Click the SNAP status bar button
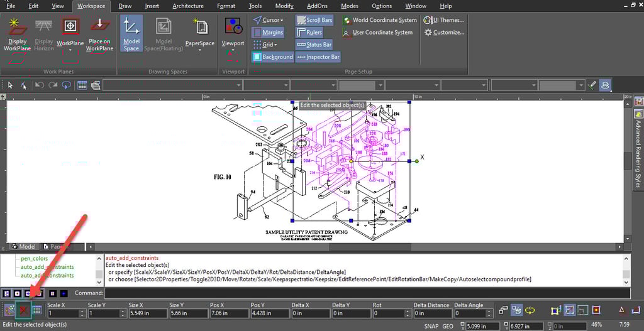 [431, 326]
